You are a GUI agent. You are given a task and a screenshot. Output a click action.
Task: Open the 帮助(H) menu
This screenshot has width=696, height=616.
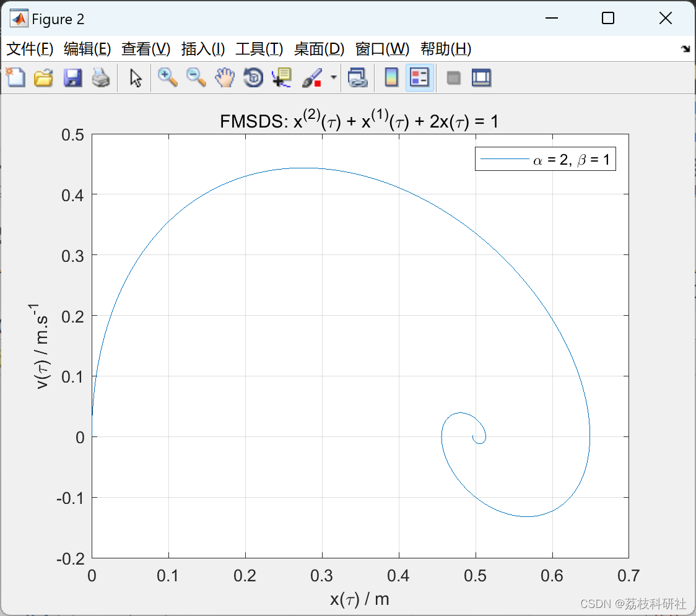click(x=446, y=49)
